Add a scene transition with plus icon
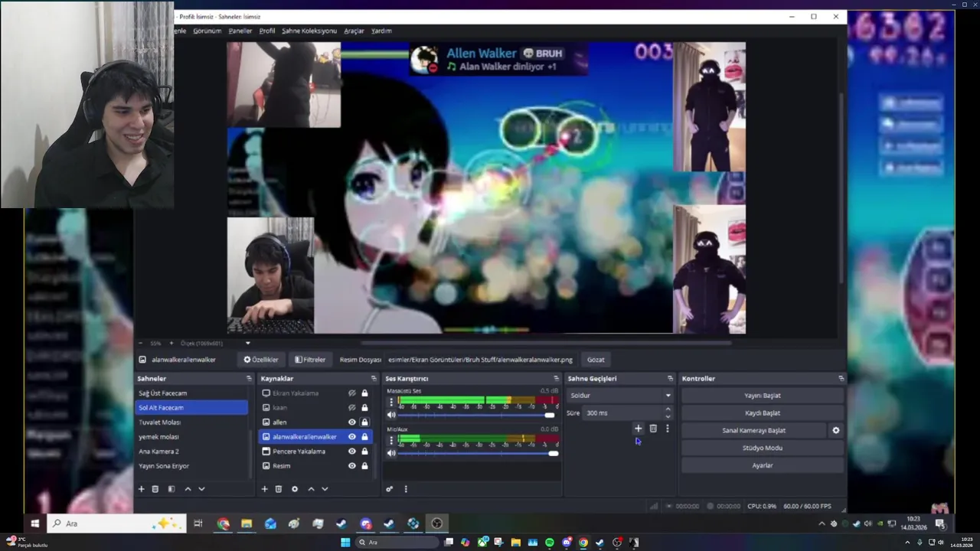980x551 pixels. pyautogui.click(x=638, y=429)
